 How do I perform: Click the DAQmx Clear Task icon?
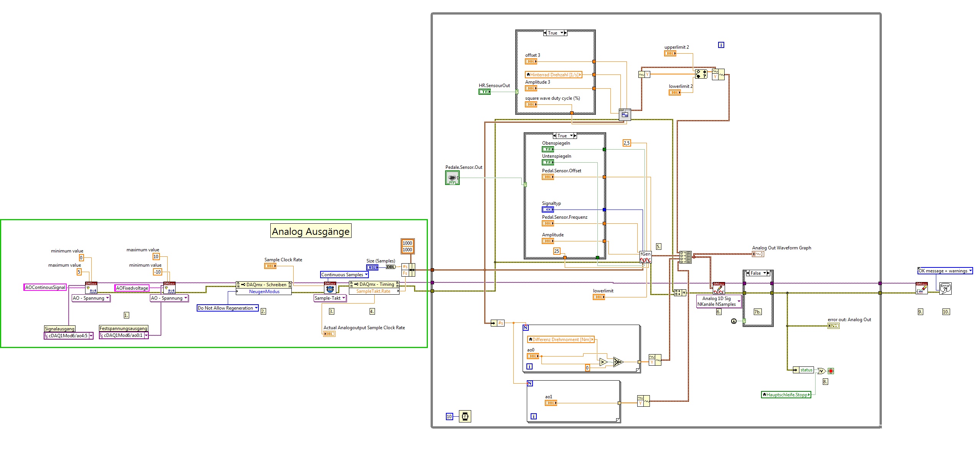coord(921,288)
